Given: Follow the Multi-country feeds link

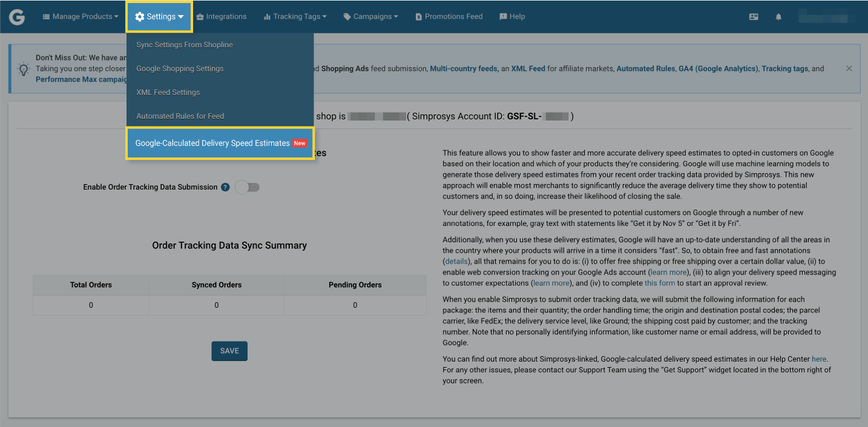Looking at the screenshot, I should pos(465,69).
